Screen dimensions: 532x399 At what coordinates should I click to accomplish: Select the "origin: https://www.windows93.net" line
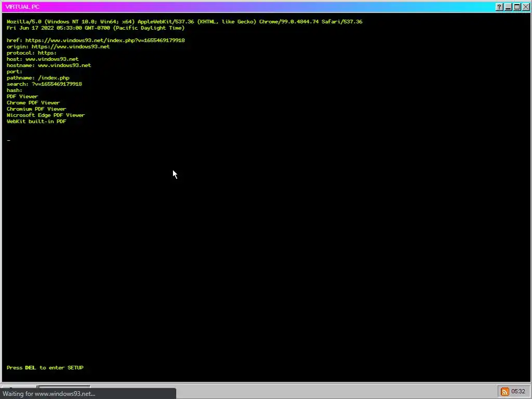click(x=58, y=46)
